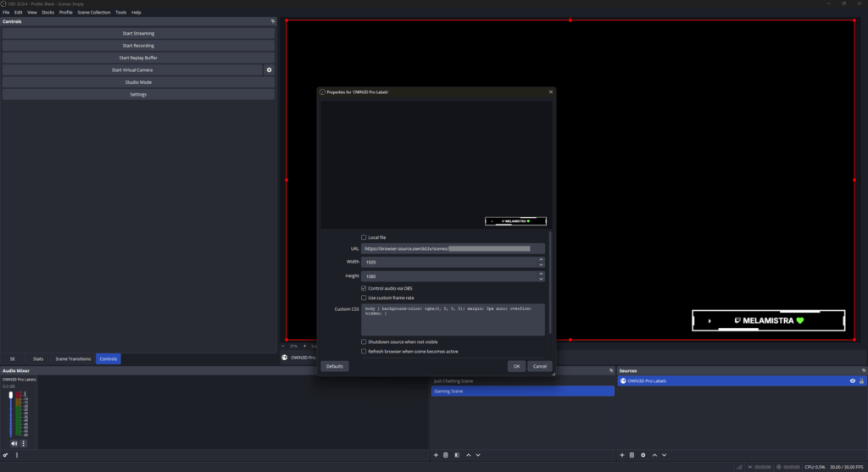This screenshot has width=868, height=472.
Task: Uncheck Control audio via OBS
Action: pyautogui.click(x=364, y=288)
